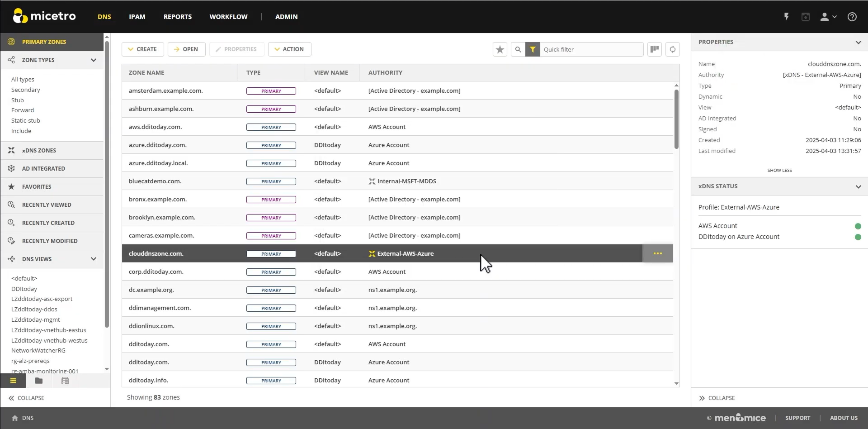The width and height of the screenshot is (868, 429).
Task: Collapse the DNS Views section chevron
Action: click(x=94, y=259)
